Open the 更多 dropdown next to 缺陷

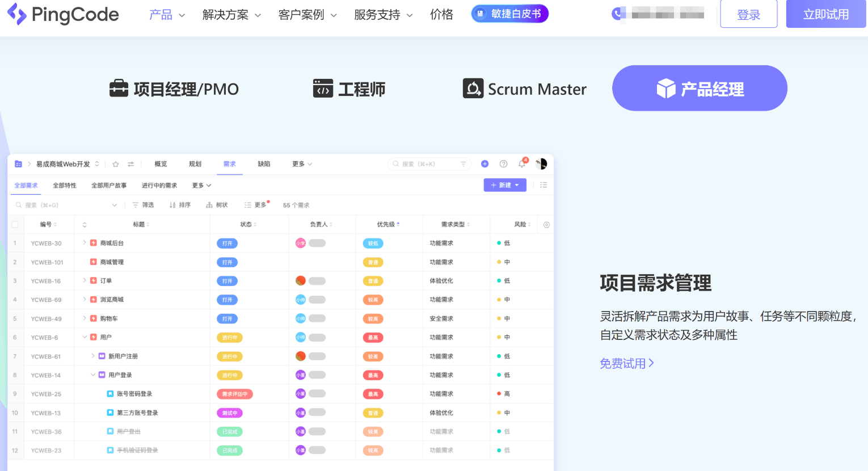pos(302,164)
